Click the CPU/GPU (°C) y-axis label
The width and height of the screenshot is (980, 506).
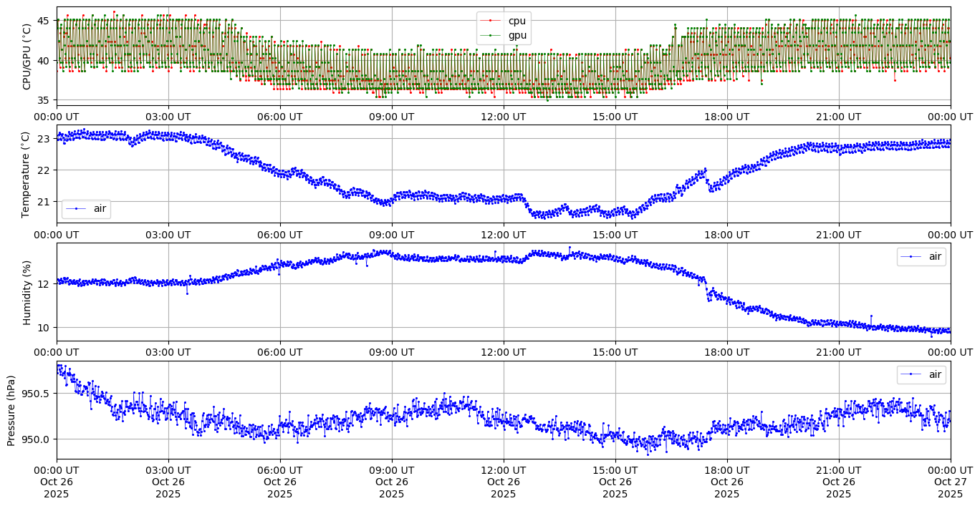tap(27, 57)
